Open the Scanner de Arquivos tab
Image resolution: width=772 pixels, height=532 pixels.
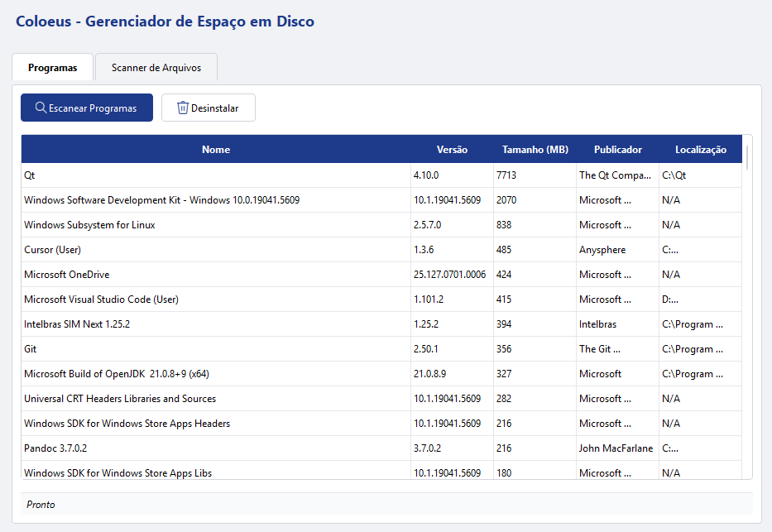[156, 67]
